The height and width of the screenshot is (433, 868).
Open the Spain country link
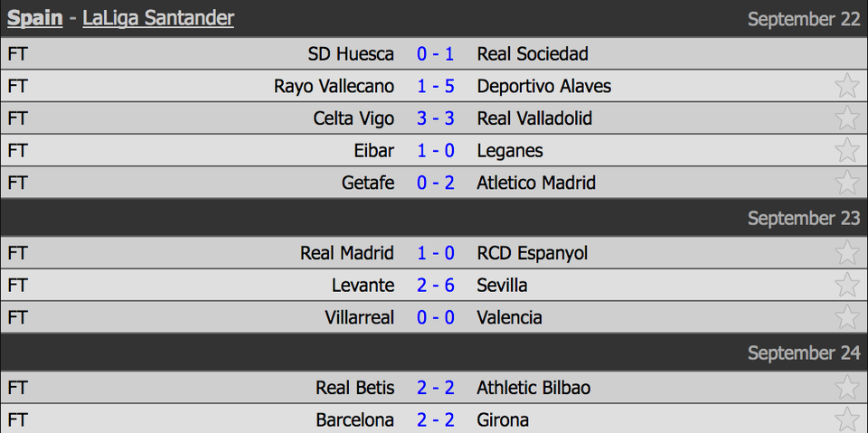pyautogui.click(x=35, y=18)
